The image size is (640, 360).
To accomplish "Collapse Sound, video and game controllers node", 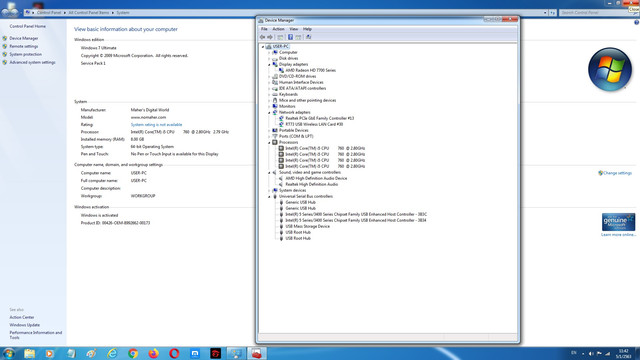I will click(x=269, y=173).
